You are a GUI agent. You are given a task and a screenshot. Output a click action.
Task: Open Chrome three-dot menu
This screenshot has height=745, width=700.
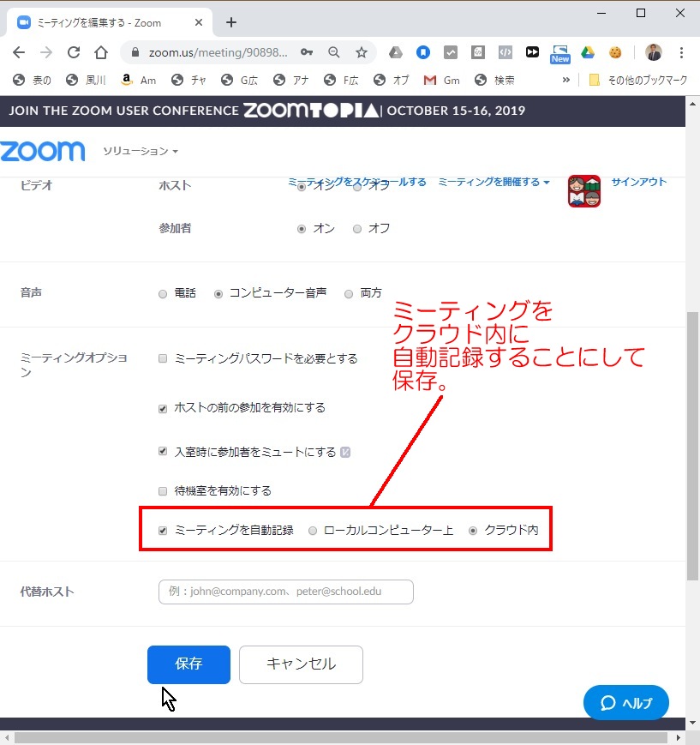pyautogui.click(x=681, y=52)
